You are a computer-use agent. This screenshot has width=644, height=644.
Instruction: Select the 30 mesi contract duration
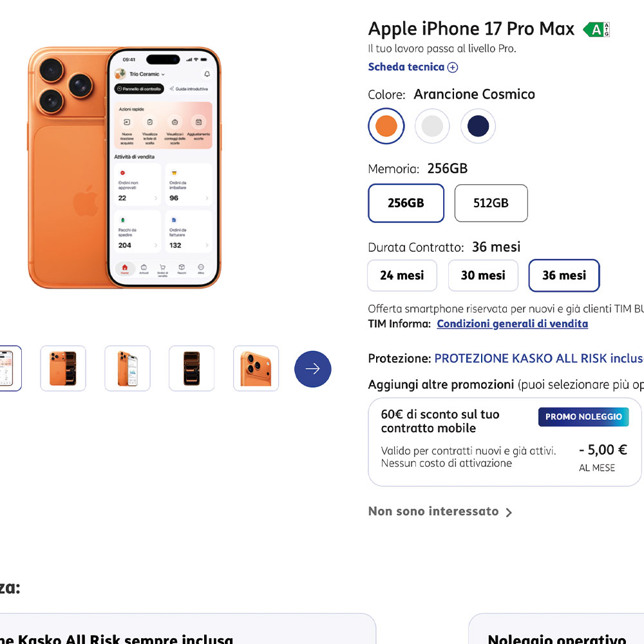[x=483, y=276]
